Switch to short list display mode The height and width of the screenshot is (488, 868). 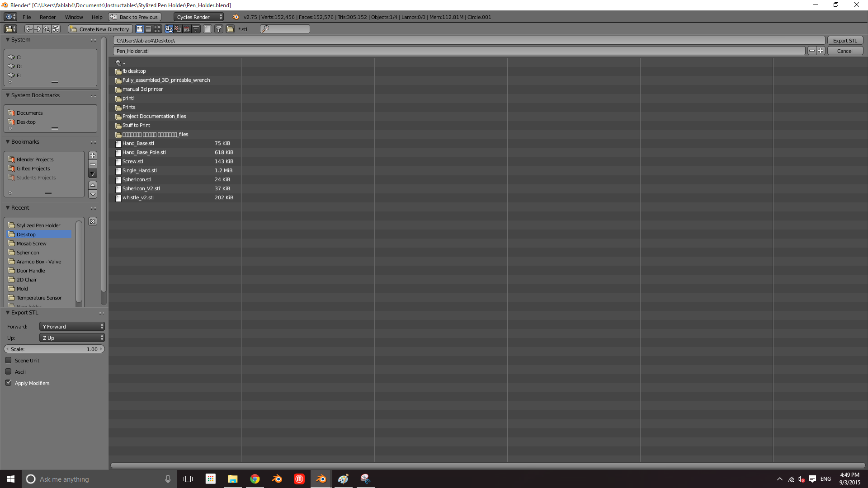pyautogui.click(x=140, y=29)
